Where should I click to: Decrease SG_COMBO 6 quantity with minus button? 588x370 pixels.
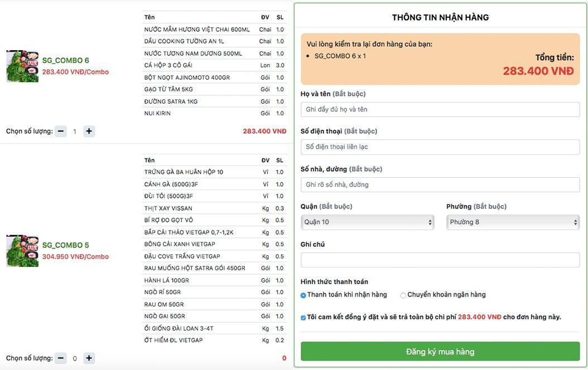point(61,132)
